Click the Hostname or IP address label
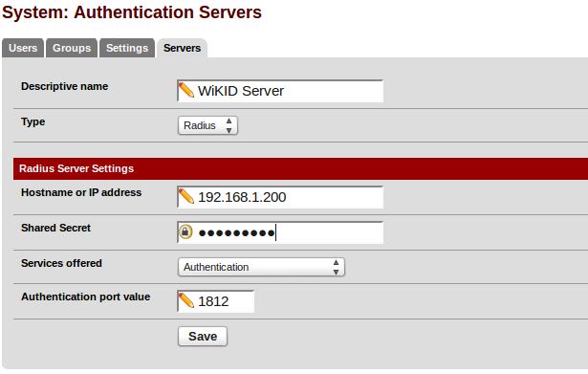Viewport: 588px width, 374px height. (x=81, y=192)
